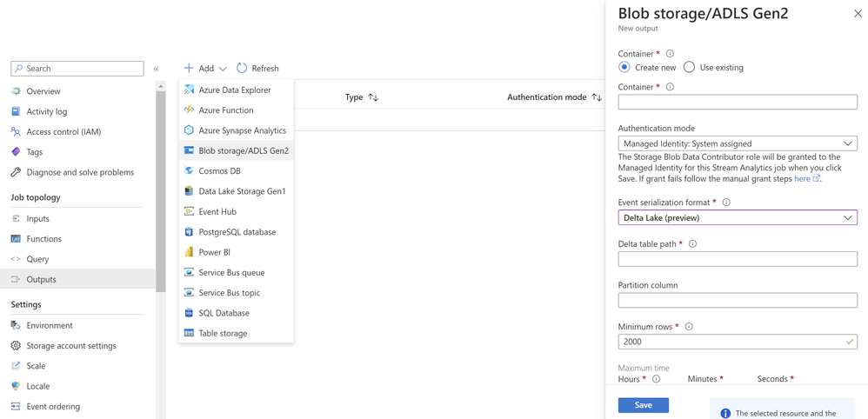Screen dimensions: 868x419
Task: Open the Event serialization format dropdown
Action: click(x=738, y=217)
